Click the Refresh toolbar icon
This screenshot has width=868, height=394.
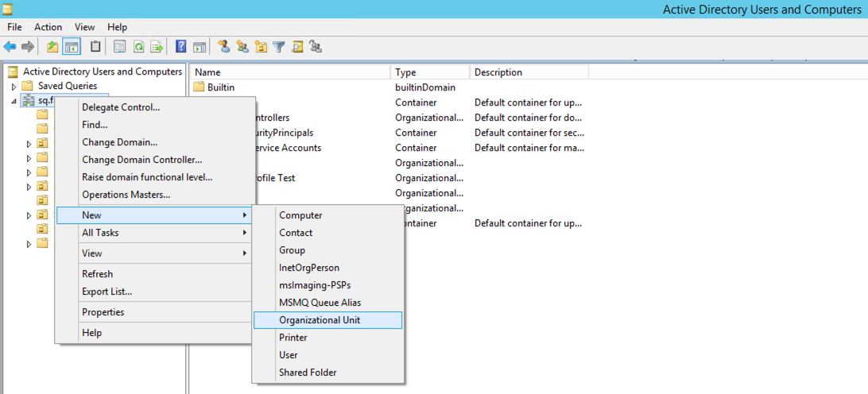coord(138,47)
